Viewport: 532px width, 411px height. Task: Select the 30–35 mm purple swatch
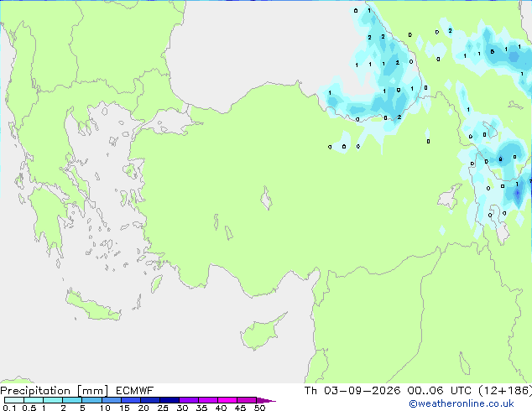tap(188, 400)
